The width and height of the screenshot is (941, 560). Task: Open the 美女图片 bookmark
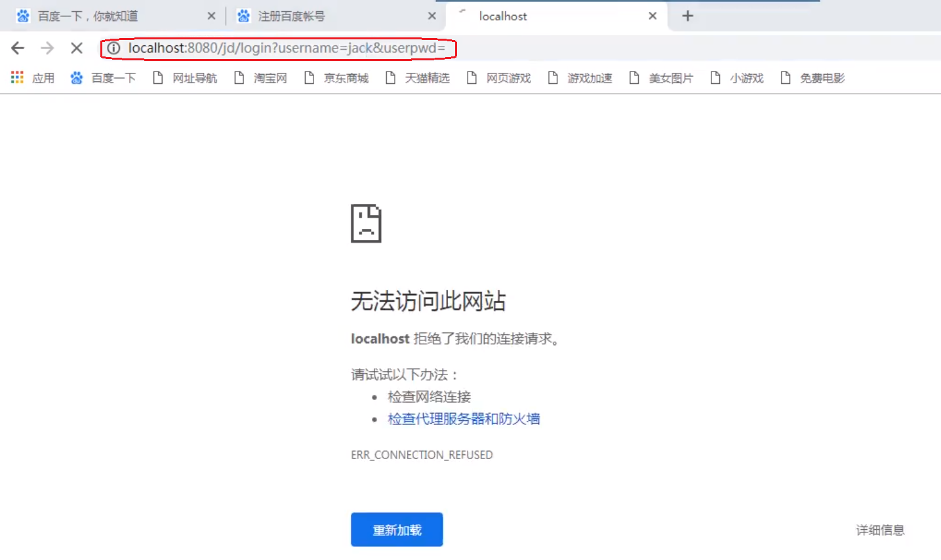tap(662, 78)
